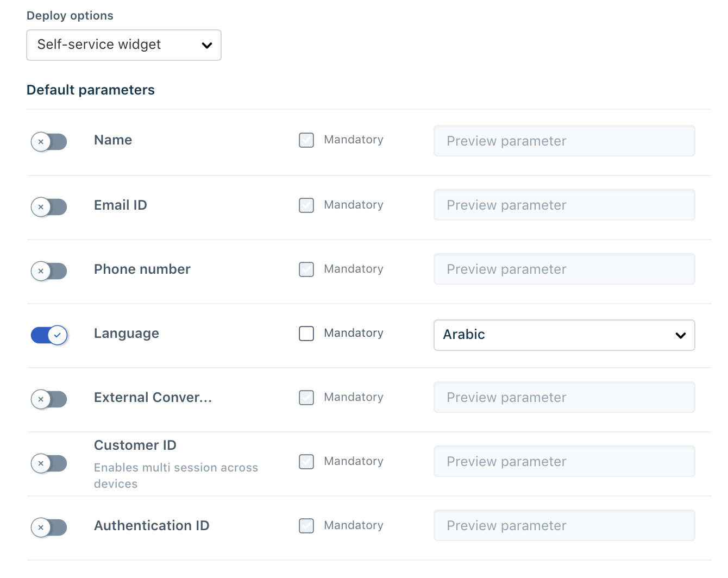Focus the Email ID preview parameter field
Image resolution: width=728 pixels, height=578 pixels.
tap(564, 205)
